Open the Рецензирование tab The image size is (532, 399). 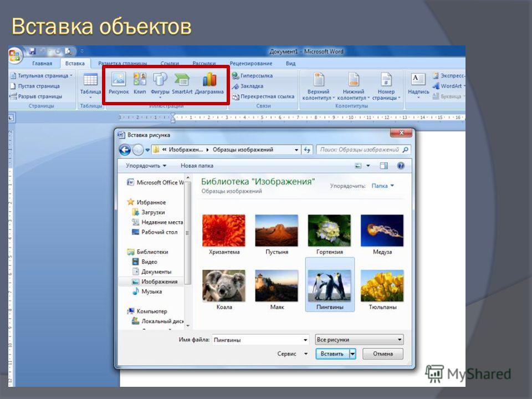point(250,63)
